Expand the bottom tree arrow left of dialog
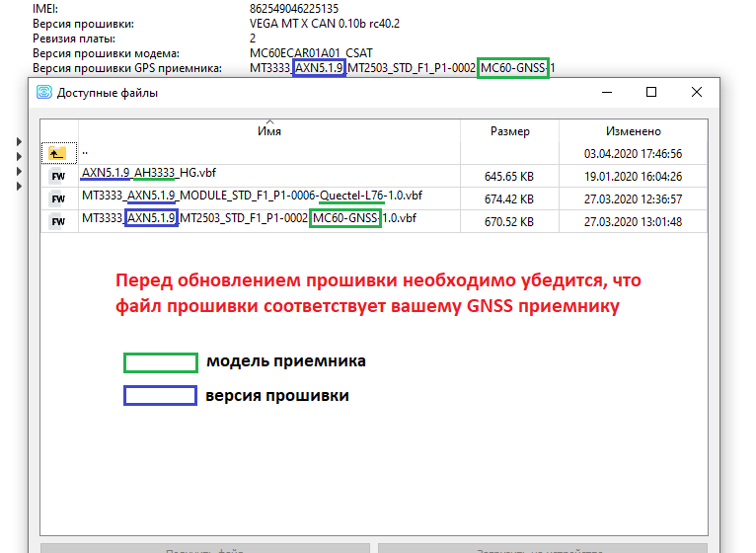The image size is (756, 553). [x=19, y=187]
